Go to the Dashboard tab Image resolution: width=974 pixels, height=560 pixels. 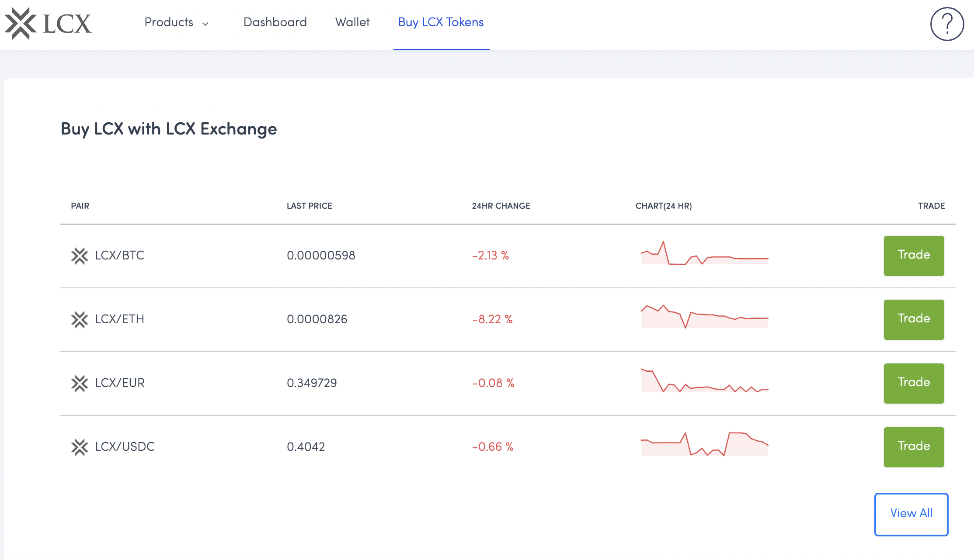275,22
